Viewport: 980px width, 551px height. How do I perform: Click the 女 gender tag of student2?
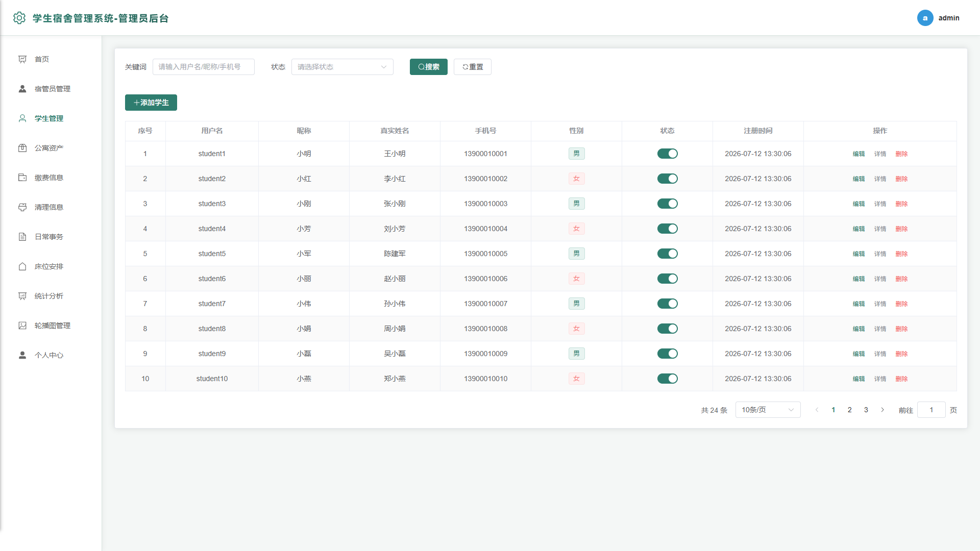click(576, 179)
